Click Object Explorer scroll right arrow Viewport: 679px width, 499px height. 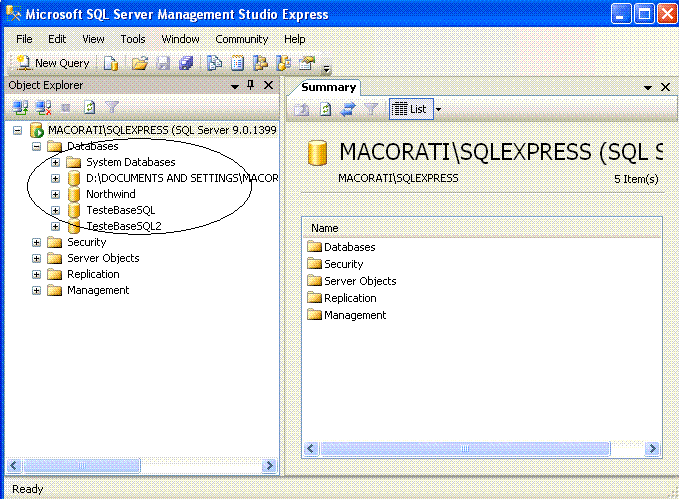269,466
